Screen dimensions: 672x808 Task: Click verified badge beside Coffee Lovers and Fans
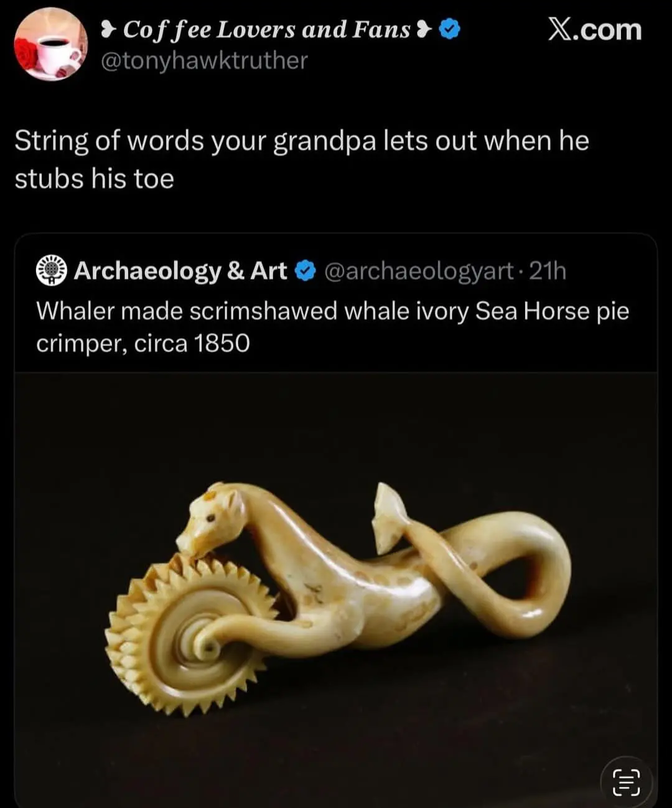point(449,29)
